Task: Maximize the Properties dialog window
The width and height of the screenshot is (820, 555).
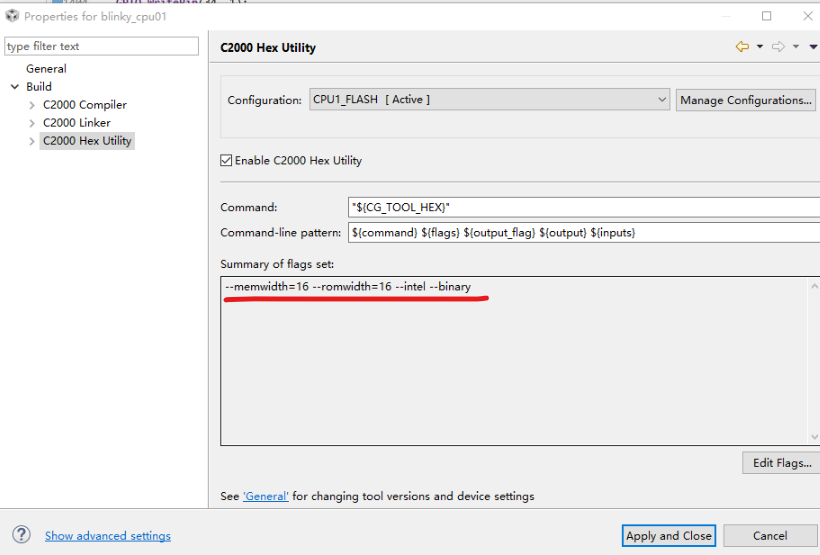Action: (x=767, y=16)
